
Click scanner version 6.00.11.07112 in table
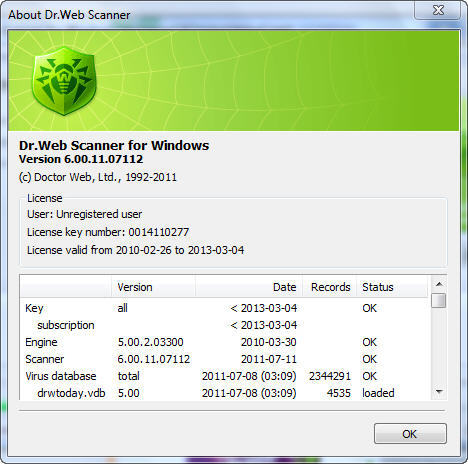point(154,359)
